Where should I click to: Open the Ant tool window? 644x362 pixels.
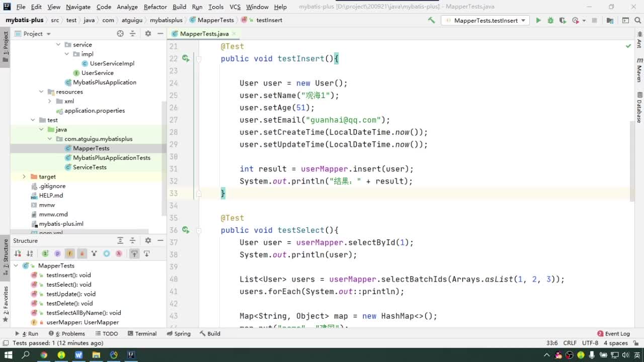pyautogui.click(x=639, y=40)
